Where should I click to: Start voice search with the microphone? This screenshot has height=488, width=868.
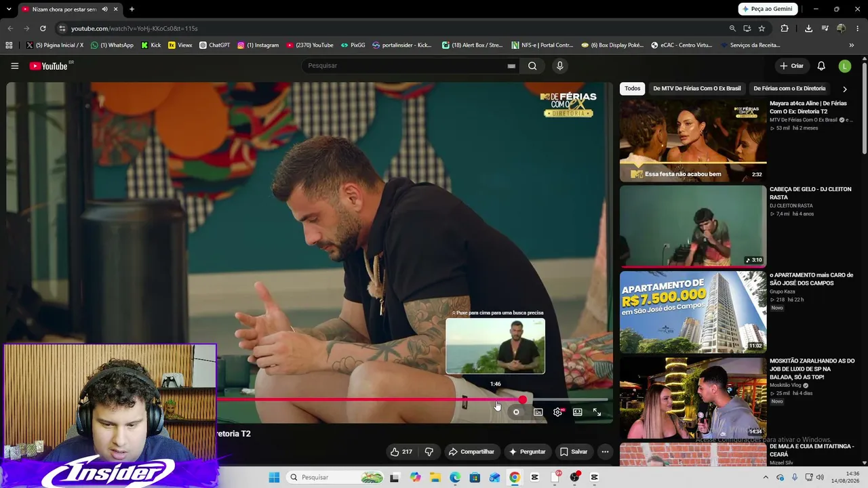(559, 66)
